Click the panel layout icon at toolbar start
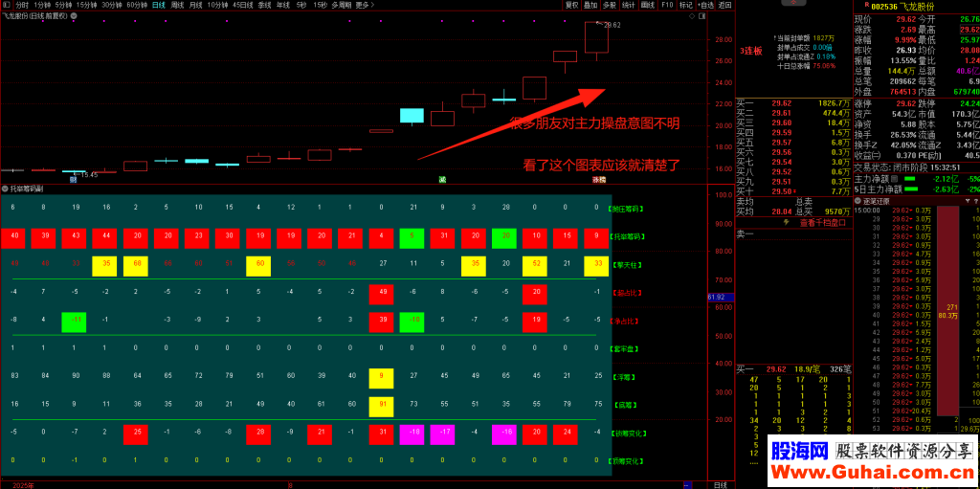The width and height of the screenshot is (980, 489). (6, 5)
